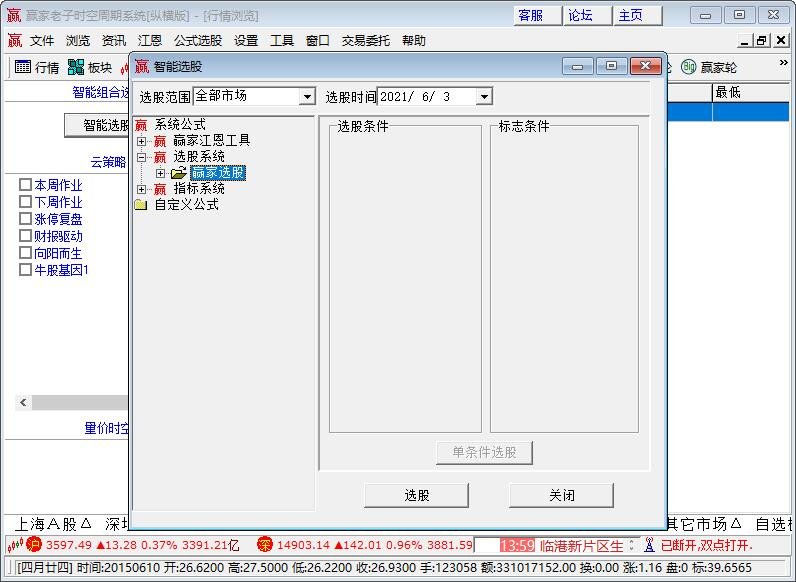Go to 主页 homepage button
The image size is (796, 582).
point(637,15)
